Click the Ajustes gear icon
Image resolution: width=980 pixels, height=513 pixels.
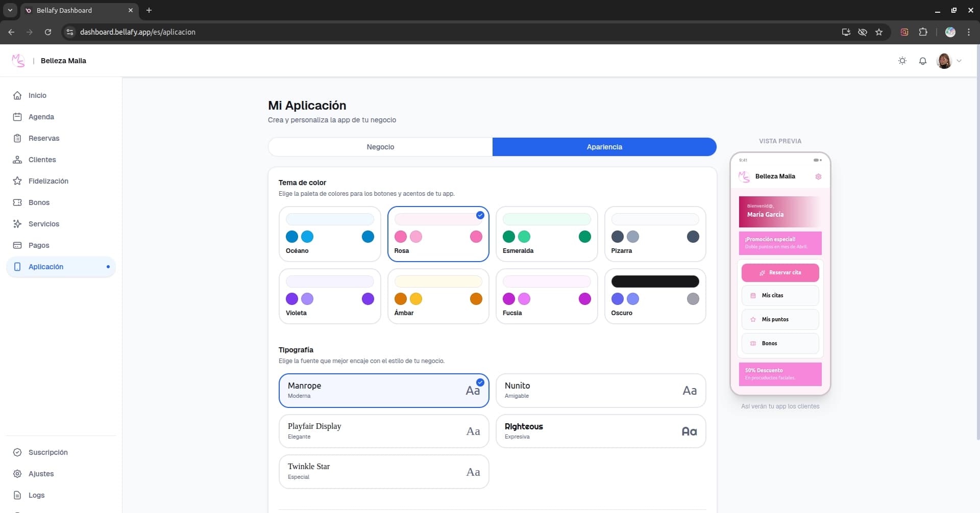[x=17, y=474]
